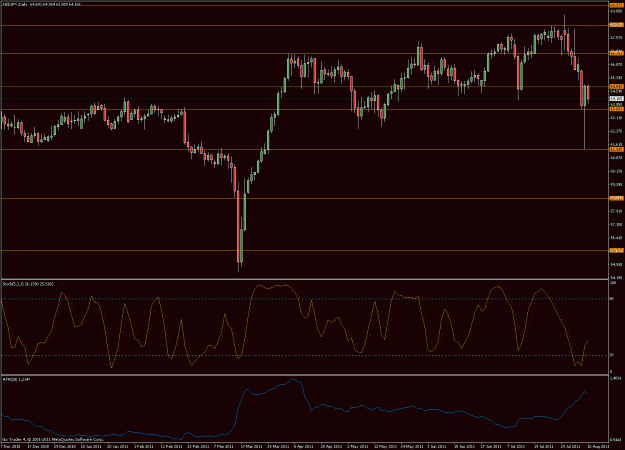This screenshot has height=450, width=625.
Task: Click the '17 Mar 2011' date label
Action: tap(252, 446)
